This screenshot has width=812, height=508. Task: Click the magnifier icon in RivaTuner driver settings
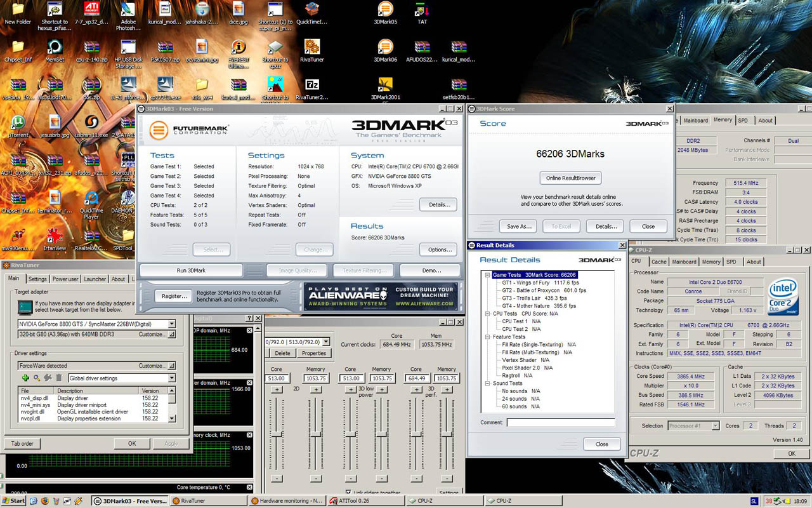[37, 378]
